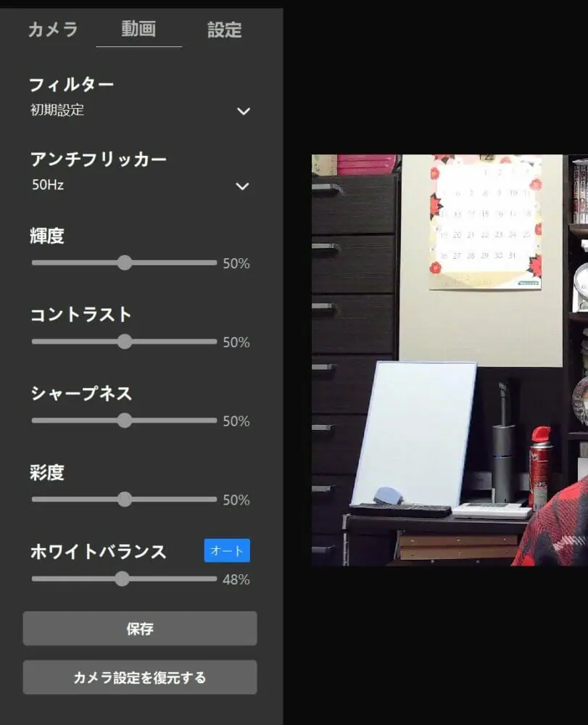The width and height of the screenshot is (588, 725).
Task: Click the 輝度 slider handle
Action: tap(125, 262)
